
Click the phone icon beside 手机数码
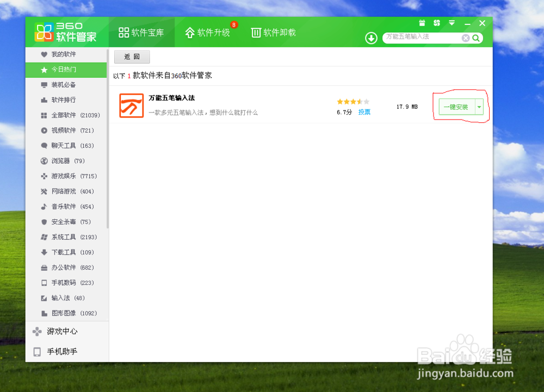coord(44,283)
